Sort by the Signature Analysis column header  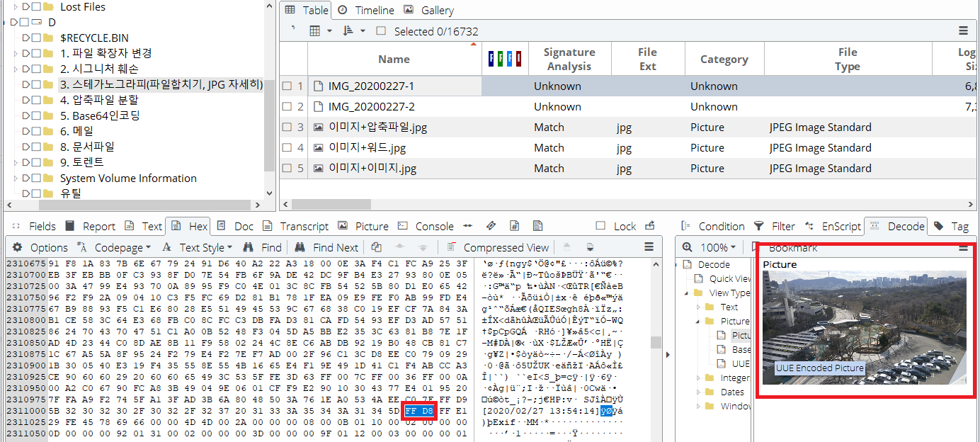click(x=569, y=59)
